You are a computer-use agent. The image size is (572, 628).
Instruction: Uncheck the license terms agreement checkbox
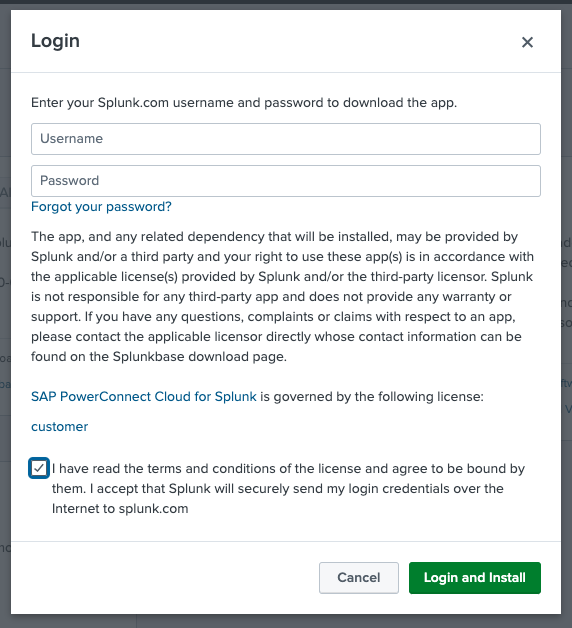coord(39,468)
